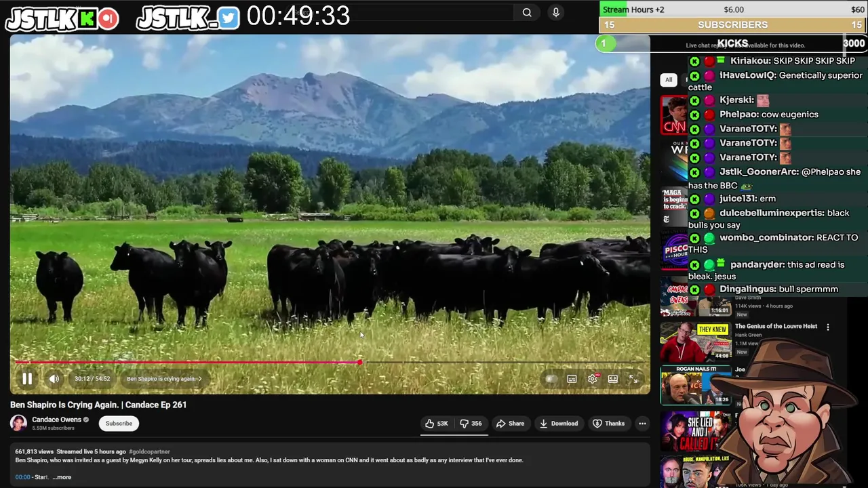Click the username 'dulcebelluminexpertis' in chat
The image size is (868, 488).
tap(772, 213)
